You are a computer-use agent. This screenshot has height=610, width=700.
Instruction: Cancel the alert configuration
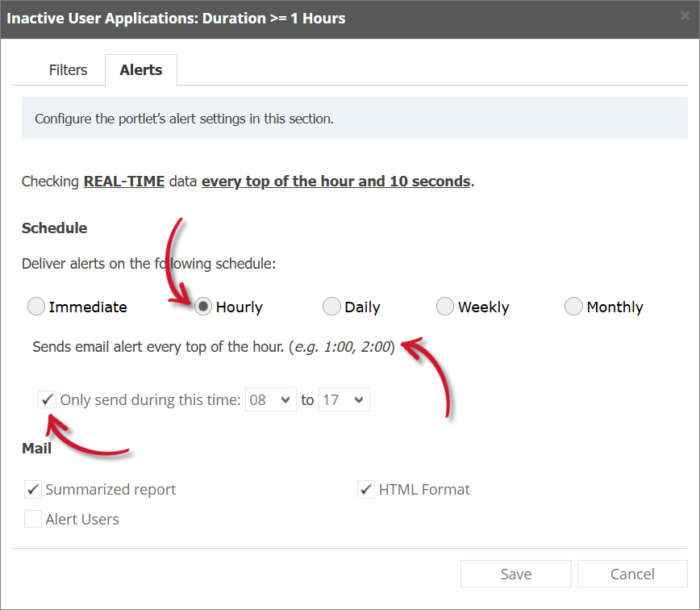[x=632, y=574]
